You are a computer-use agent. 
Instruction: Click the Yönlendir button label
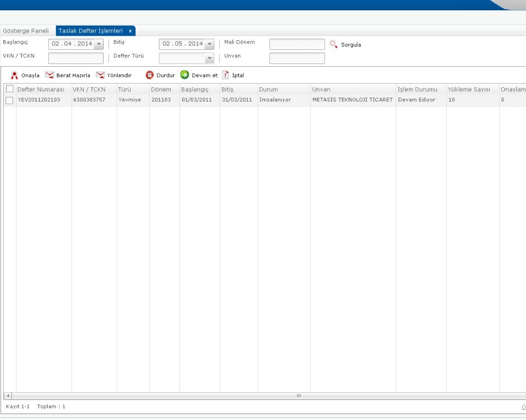(x=119, y=75)
